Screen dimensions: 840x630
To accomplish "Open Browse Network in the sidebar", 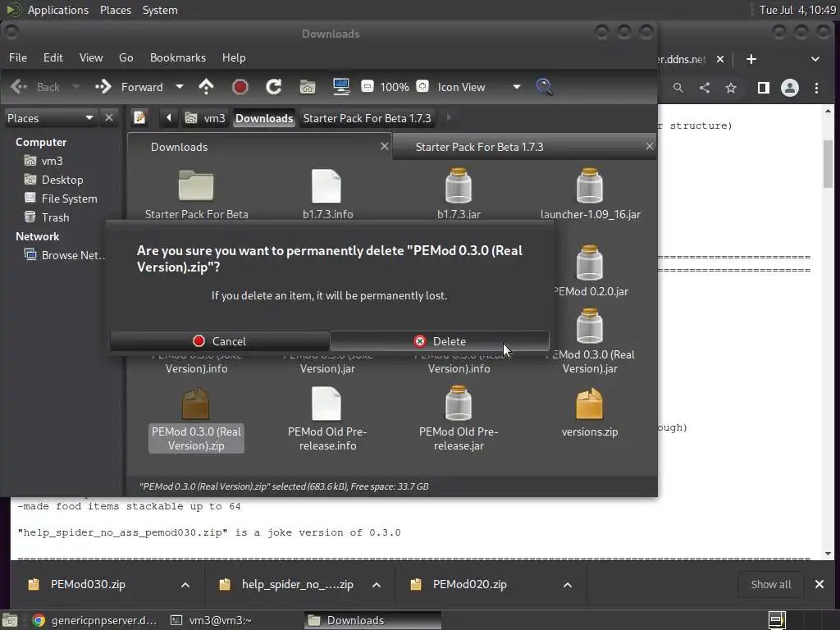I will pyautogui.click(x=64, y=255).
